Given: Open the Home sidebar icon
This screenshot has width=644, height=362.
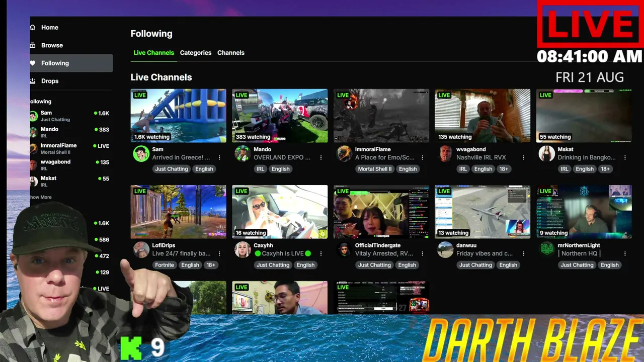Looking at the screenshot, I should 33,28.
